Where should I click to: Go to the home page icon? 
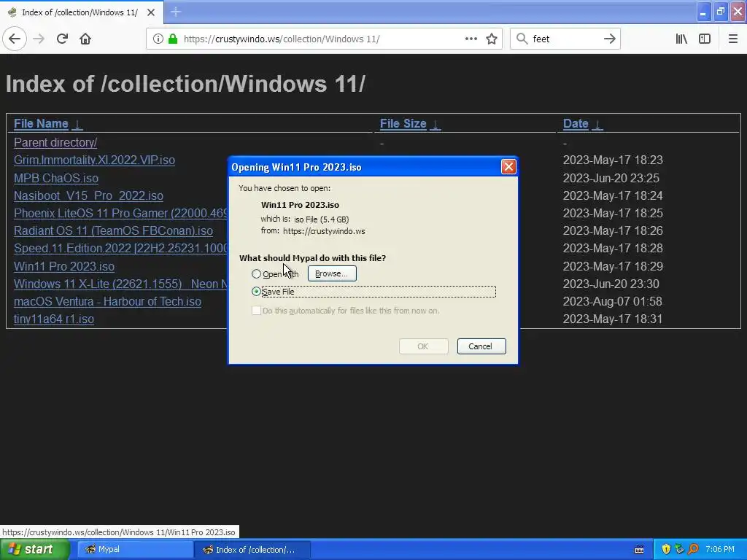(x=85, y=39)
